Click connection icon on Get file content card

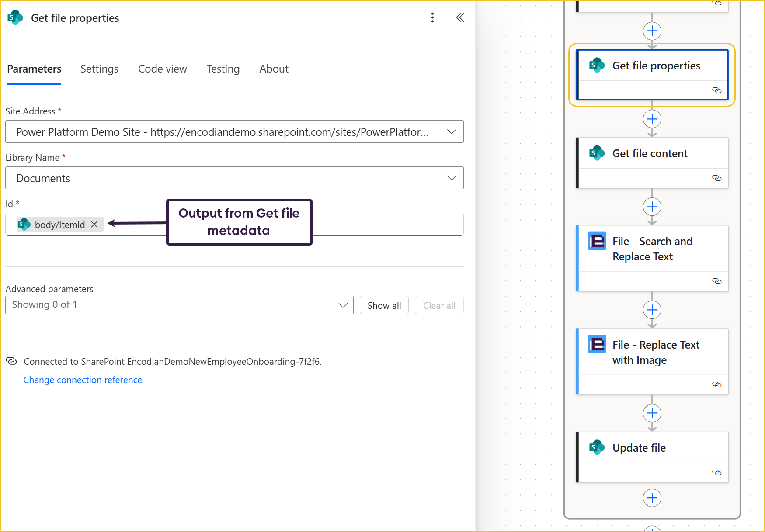[716, 178]
